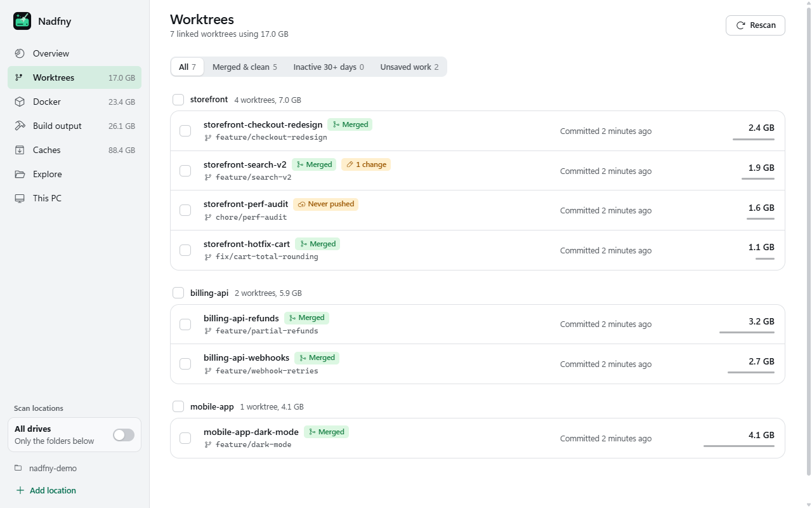Click the Docker cube icon
812x508 pixels.
pos(20,102)
